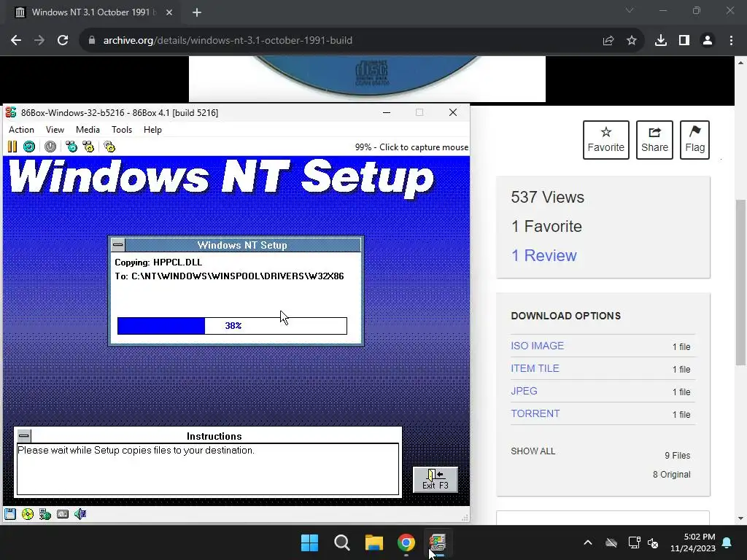747x560 pixels.
Task: Toggle Chrome side panel icon
Action: point(684,41)
